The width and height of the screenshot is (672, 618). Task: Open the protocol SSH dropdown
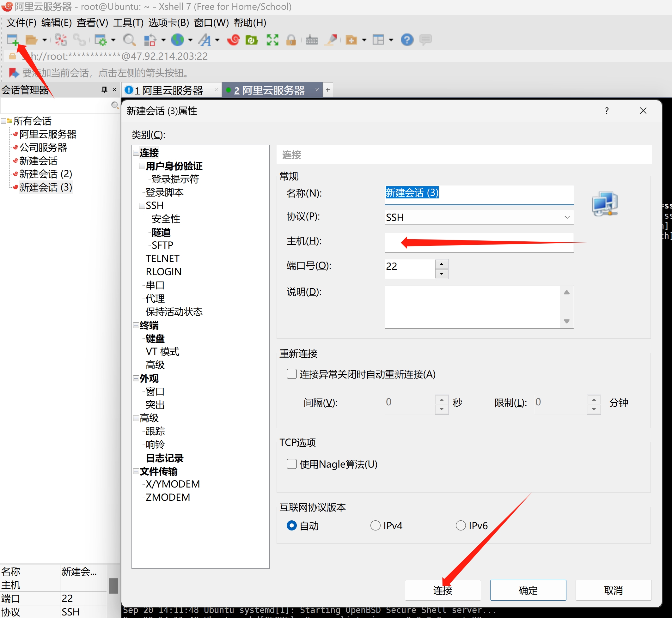(479, 217)
